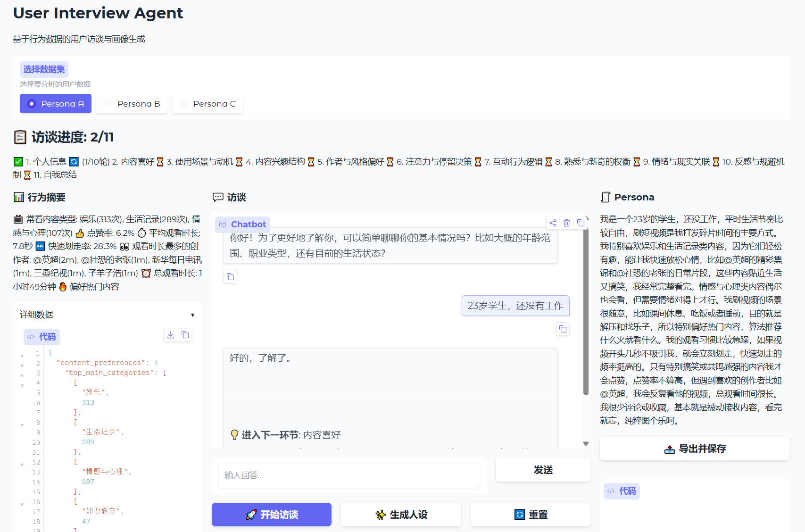Image resolution: width=805 pixels, height=532 pixels.
Task: Copy the first chatbot greeting message
Action: (230, 277)
